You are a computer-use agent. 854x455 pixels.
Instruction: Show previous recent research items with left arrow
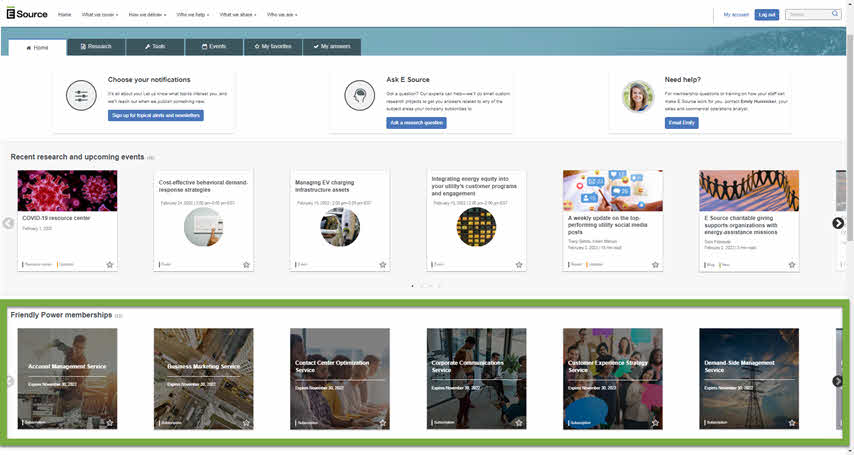8,223
